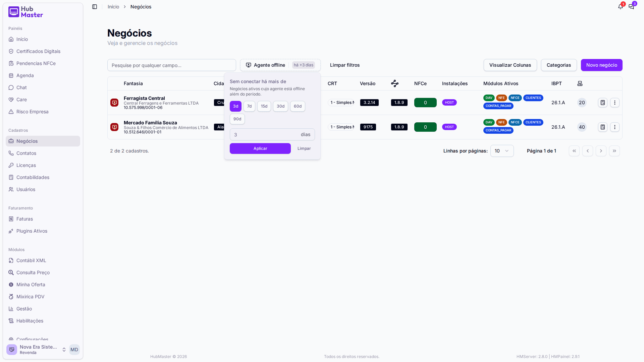Click the days number input field
The width and height of the screenshot is (644, 362).
272,134
